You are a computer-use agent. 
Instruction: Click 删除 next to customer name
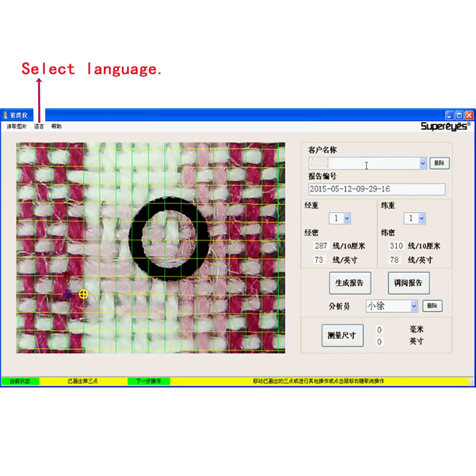pyautogui.click(x=439, y=163)
